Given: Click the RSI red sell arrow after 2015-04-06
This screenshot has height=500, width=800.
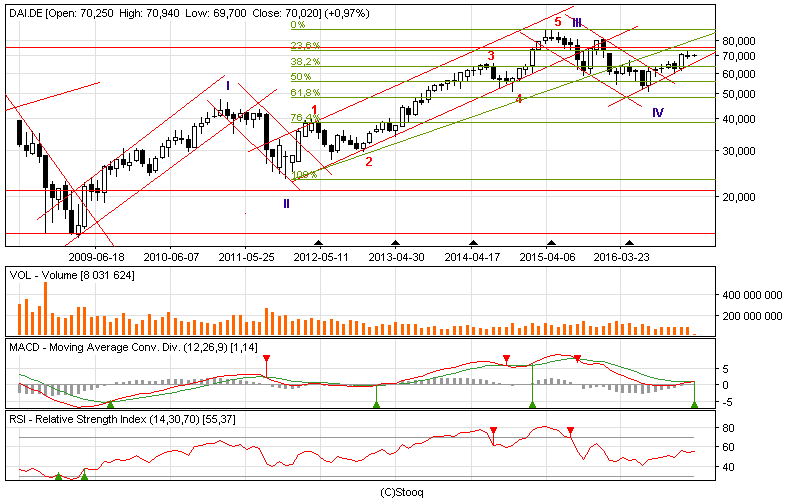Looking at the screenshot, I should [x=570, y=431].
